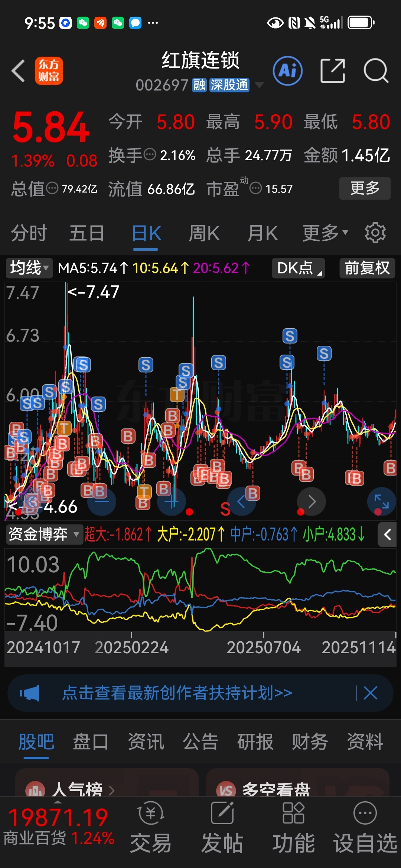Open 研报 section tab
Image resolution: width=401 pixels, height=868 pixels.
255,742
